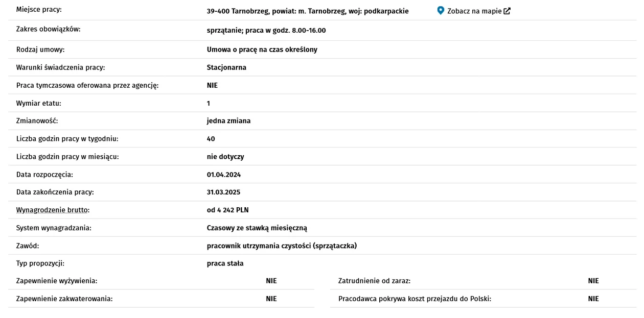Select the "praca stała" proposal type
The height and width of the screenshot is (318, 644).
[225, 263]
